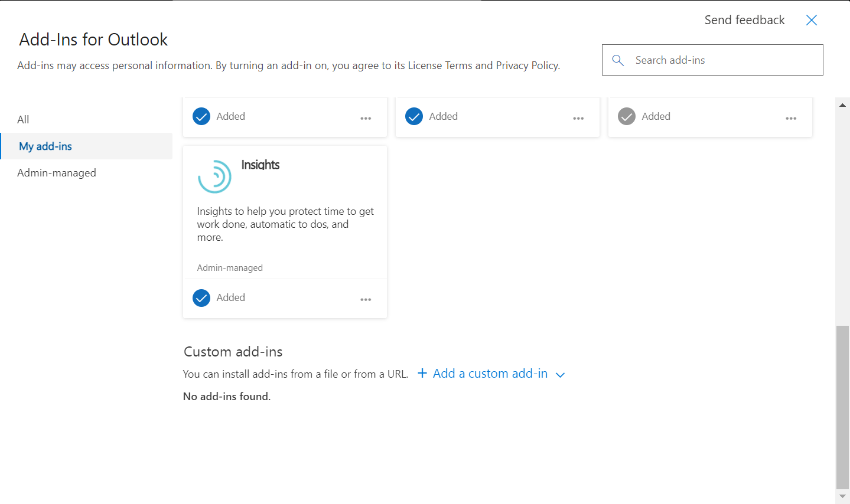The image size is (850, 504).
Task: Open the Privacy Policy link
Action: point(526,65)
